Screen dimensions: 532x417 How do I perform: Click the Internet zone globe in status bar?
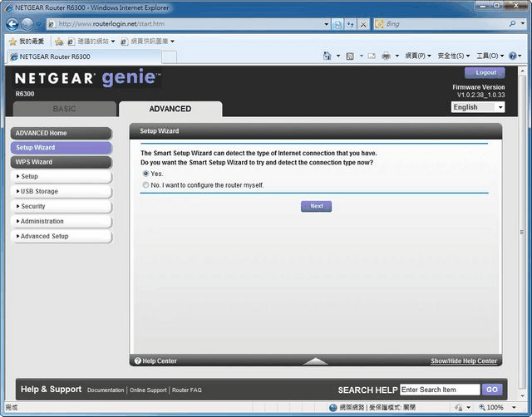coord(333,408)
